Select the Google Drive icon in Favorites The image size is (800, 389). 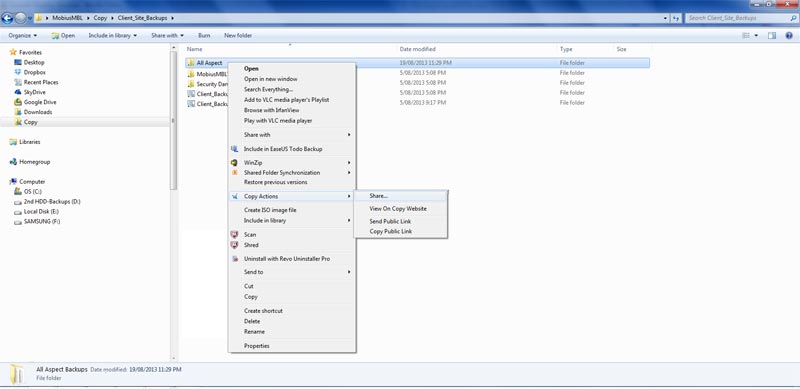[18, 102]
